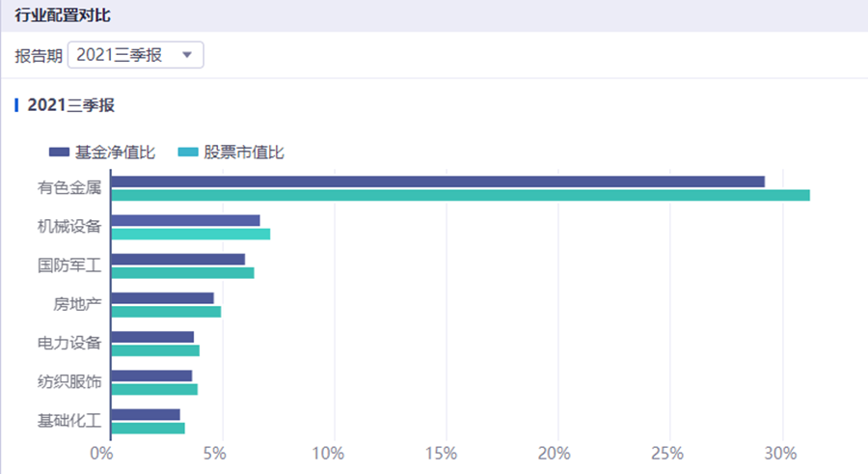Click the 纺织服饰 teal bar
This screenshot has width=868, height=474.
[154, 389]
